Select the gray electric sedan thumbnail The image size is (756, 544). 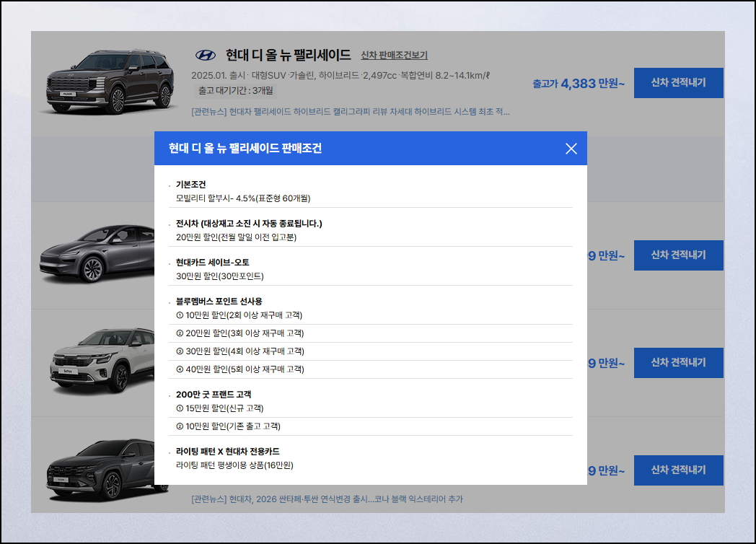coord(98,254)
